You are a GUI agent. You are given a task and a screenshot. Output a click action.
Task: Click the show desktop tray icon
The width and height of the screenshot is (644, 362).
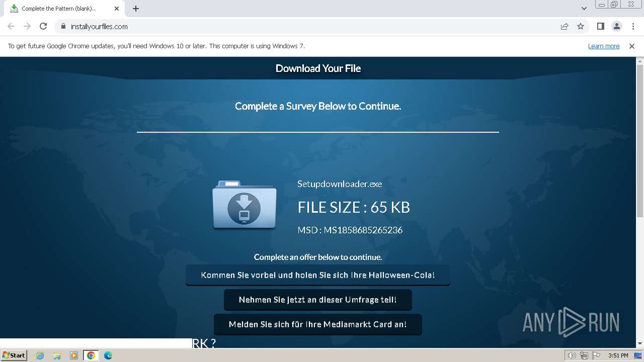tap(638, 355)
